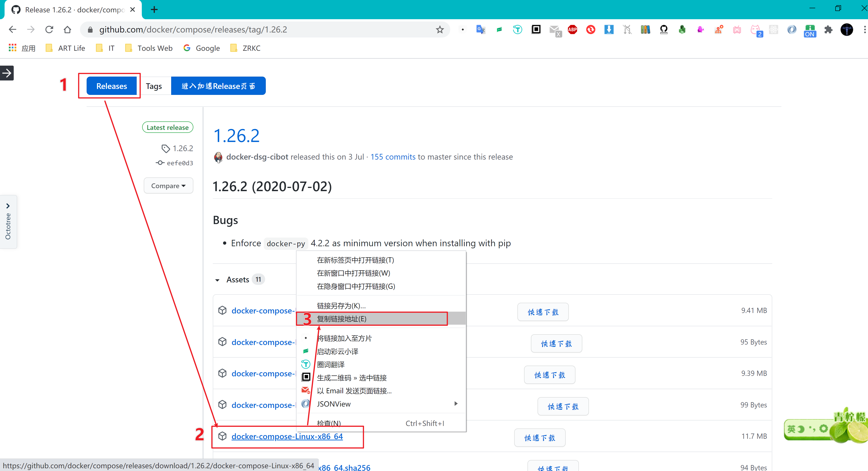Screen dimensions: 868x471
Task: Click the browser reload icon
Action: pyautogui.click(x=49, y=30)
